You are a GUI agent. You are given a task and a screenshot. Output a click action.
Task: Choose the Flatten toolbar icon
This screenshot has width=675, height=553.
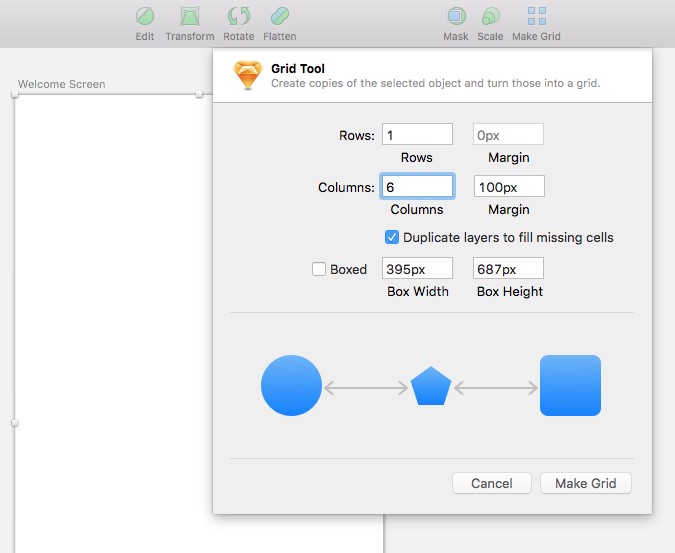(x=279, y=17)
